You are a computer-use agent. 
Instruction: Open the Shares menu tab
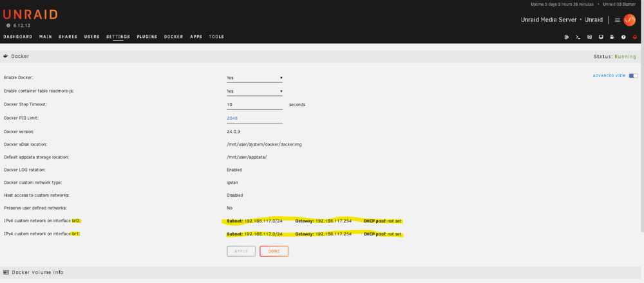(68, 37)
